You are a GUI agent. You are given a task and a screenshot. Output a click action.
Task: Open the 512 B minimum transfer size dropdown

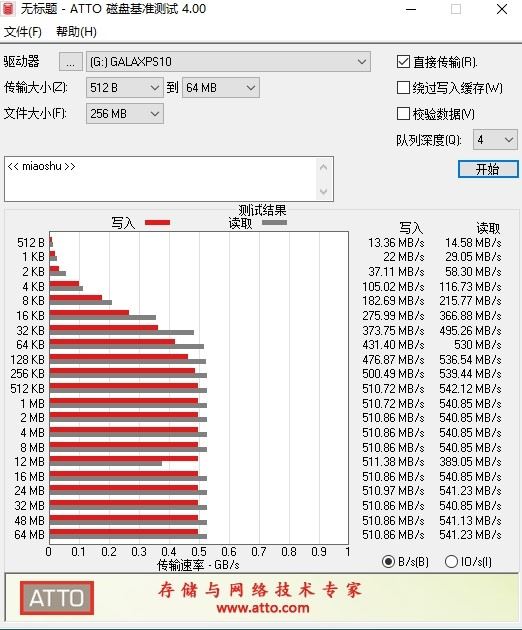125,88
